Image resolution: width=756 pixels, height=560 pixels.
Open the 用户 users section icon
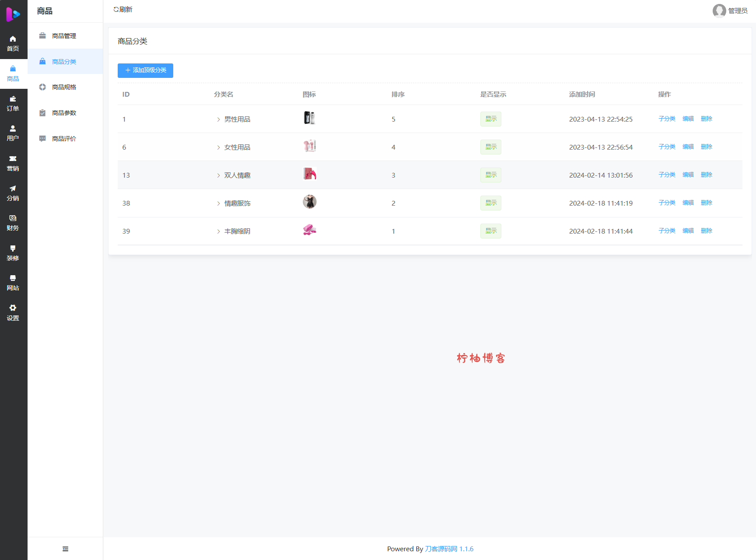tap(13, 129)
